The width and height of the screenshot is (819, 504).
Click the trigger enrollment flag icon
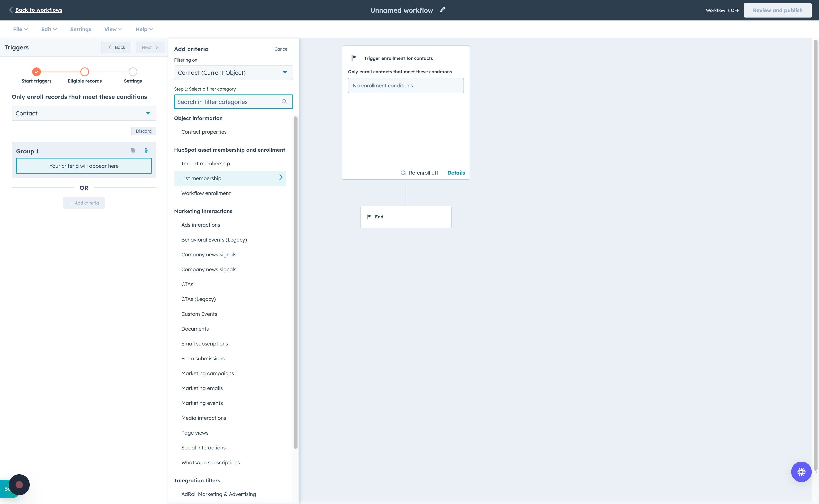coord(354,58)
